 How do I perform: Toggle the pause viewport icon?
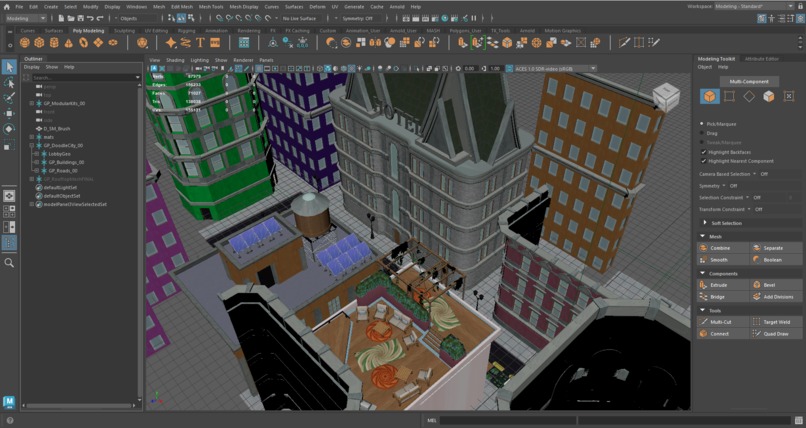click(474, 18)
